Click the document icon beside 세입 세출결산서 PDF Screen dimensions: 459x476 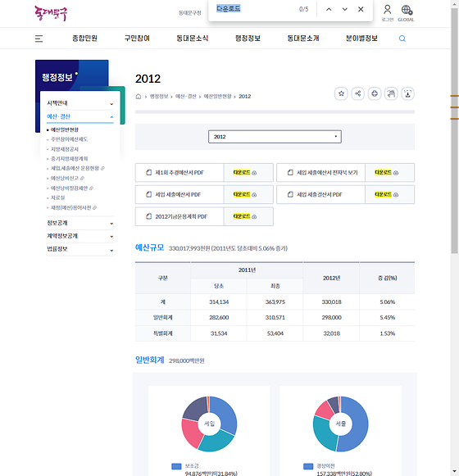click(x=290, y=194)
